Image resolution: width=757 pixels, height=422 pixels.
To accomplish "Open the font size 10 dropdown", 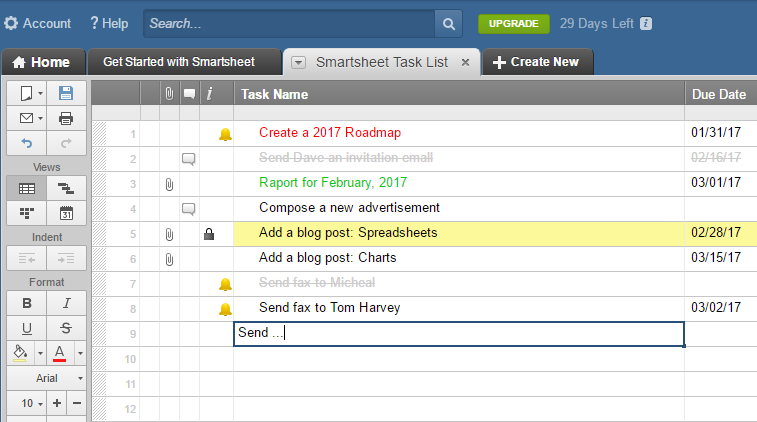I will (27, 403).
